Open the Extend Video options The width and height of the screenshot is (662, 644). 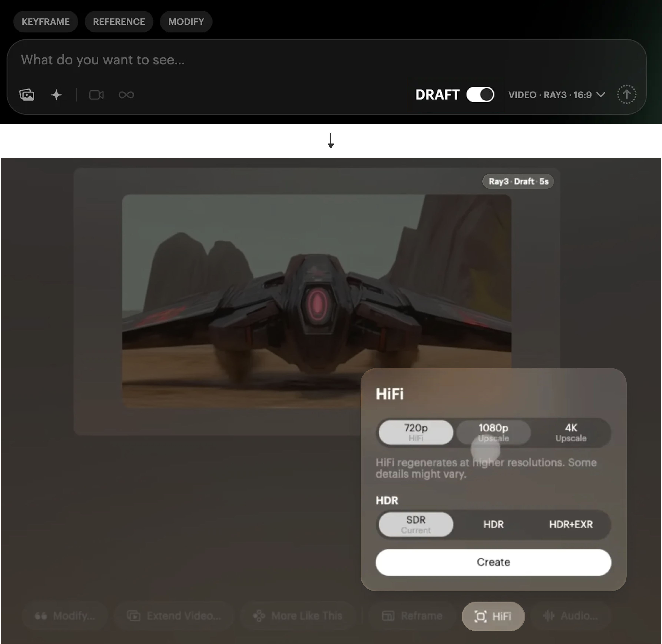(174, 616)
